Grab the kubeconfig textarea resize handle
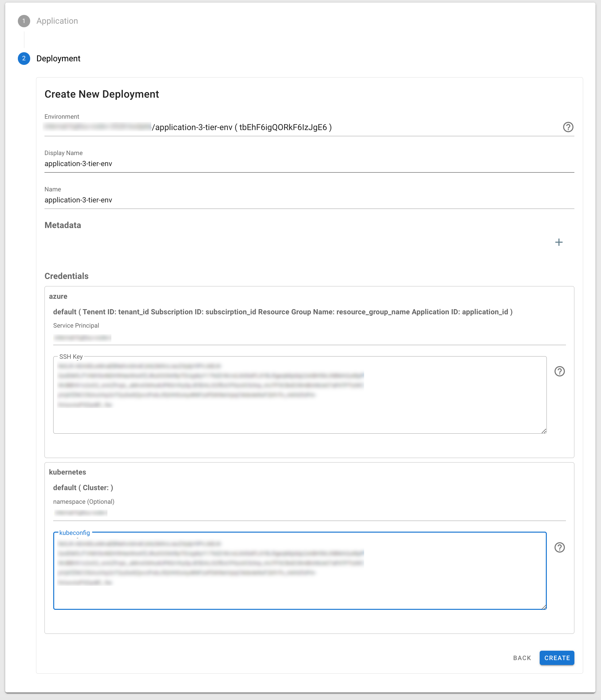The image size is (601, 700). coord(544,607)
